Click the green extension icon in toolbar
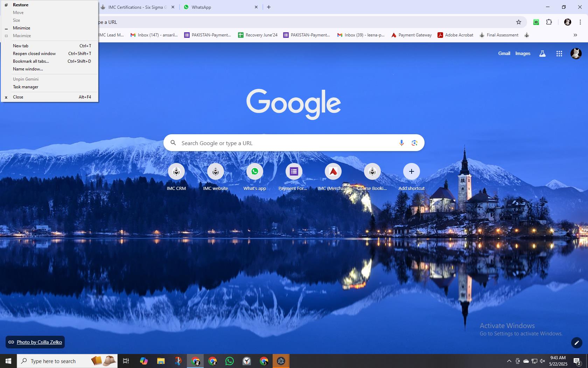Screen dimensions: 588x368 click(536, 22)
